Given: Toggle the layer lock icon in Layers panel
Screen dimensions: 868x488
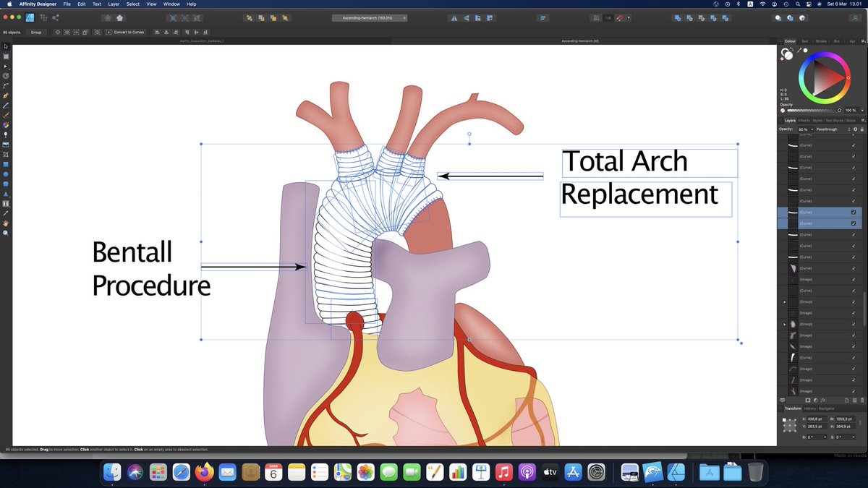Looking at the screenshot, I should 862,129.
